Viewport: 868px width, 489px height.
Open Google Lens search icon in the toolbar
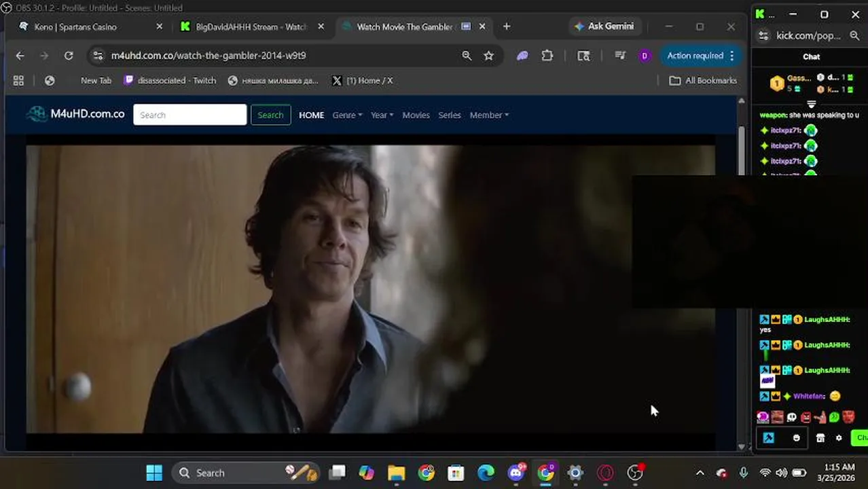coord(583,56)
